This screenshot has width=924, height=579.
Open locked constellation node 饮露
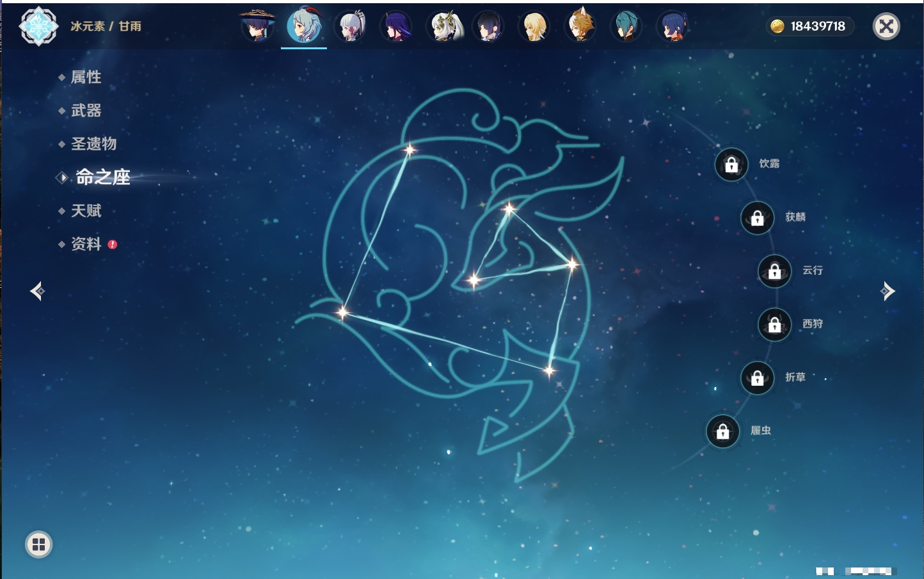[731, 164]
